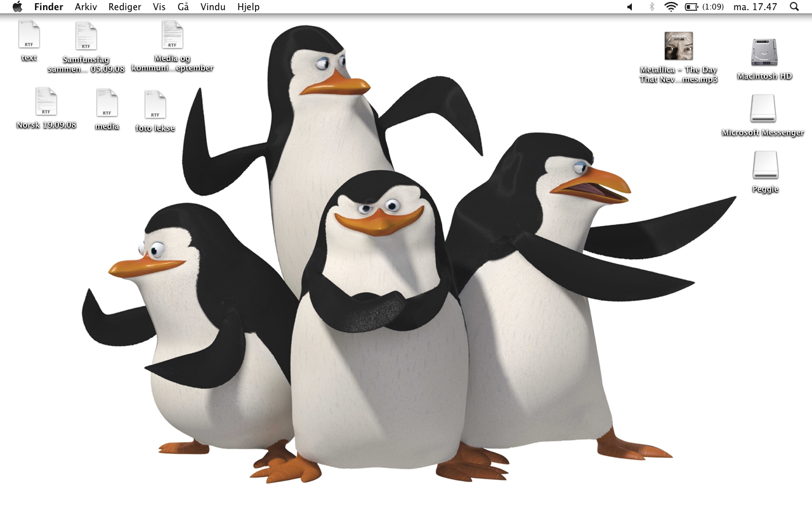Click the 'Microsoft Messenger' label

(x=763, y=133)
